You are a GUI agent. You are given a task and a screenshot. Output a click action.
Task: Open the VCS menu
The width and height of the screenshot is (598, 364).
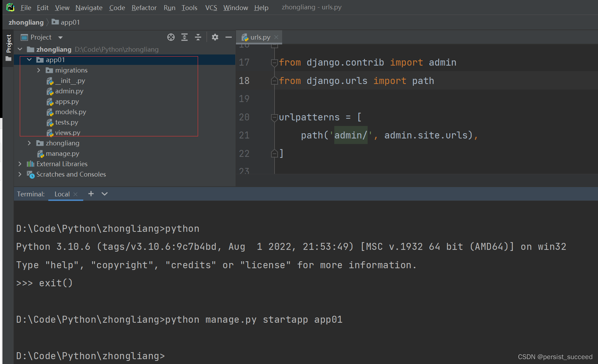211,7
